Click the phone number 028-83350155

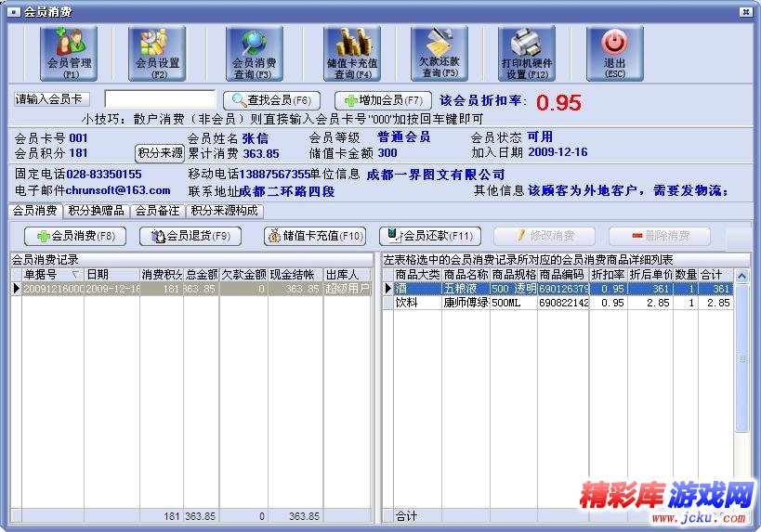[x=104, y=175]
